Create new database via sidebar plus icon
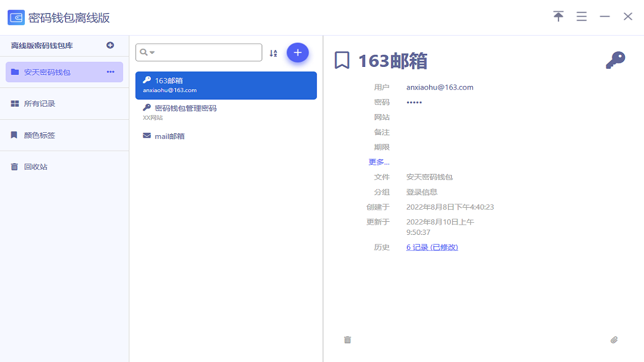 110,45
